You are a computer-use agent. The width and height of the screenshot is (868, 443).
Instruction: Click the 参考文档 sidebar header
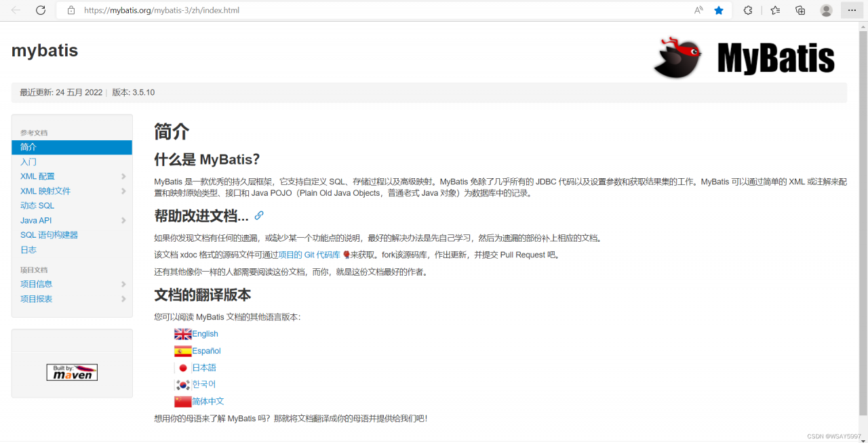click(x=34, y=133)
